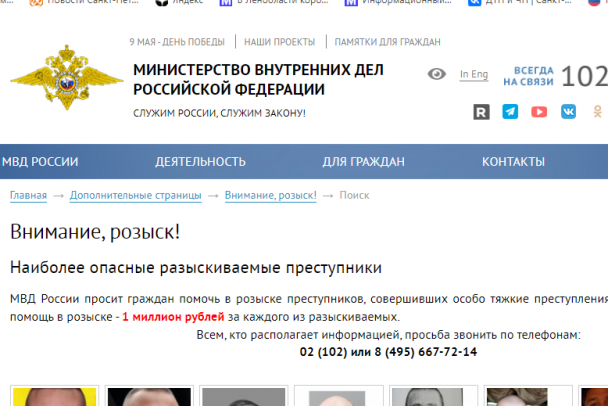Image resolution: width=608 pixels, height=406 pixels.
Task: Open the КОНТАКТЫ menu
Action: 513,162
